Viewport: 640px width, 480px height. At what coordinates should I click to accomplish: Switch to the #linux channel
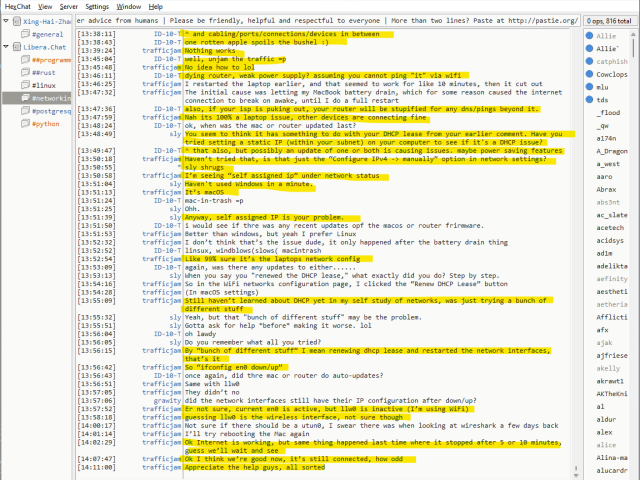[44, 85]
